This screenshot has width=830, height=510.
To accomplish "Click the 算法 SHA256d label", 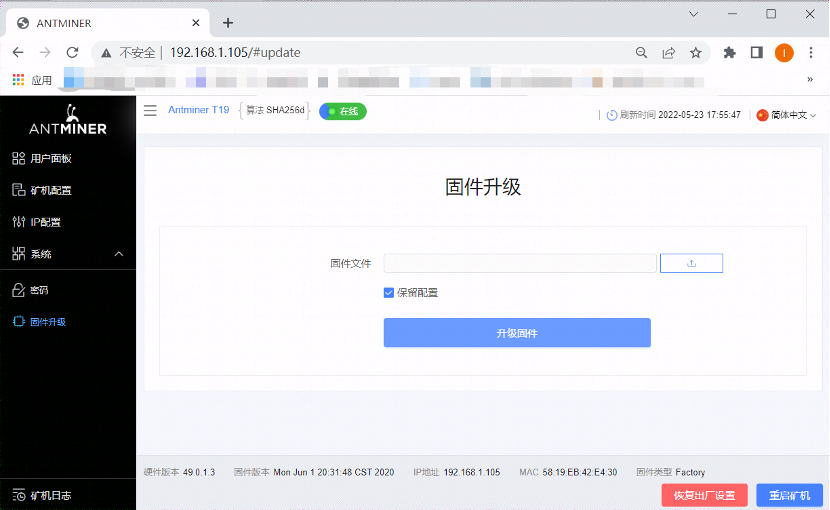I will pos(275,110).
